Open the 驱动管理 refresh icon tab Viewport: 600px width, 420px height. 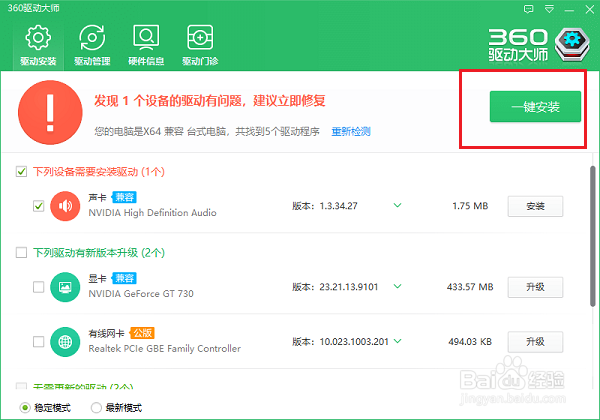[x=92, y=45]
